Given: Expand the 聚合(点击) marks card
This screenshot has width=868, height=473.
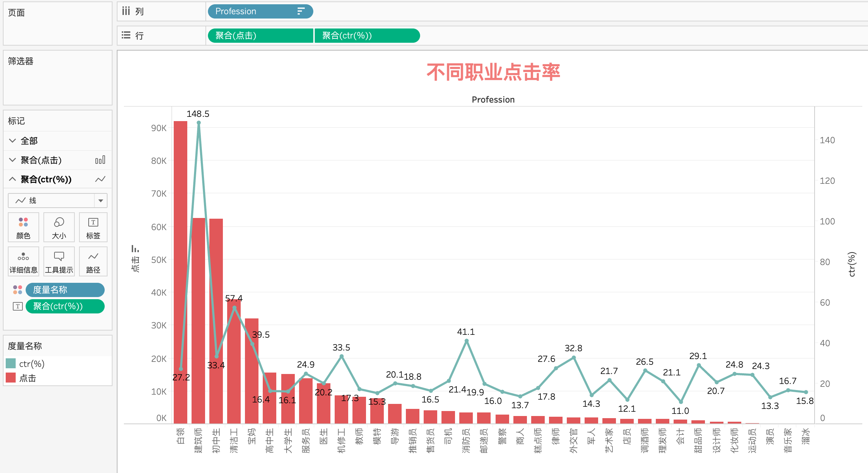Looking at the screenshot, I should tap(12, 160).
